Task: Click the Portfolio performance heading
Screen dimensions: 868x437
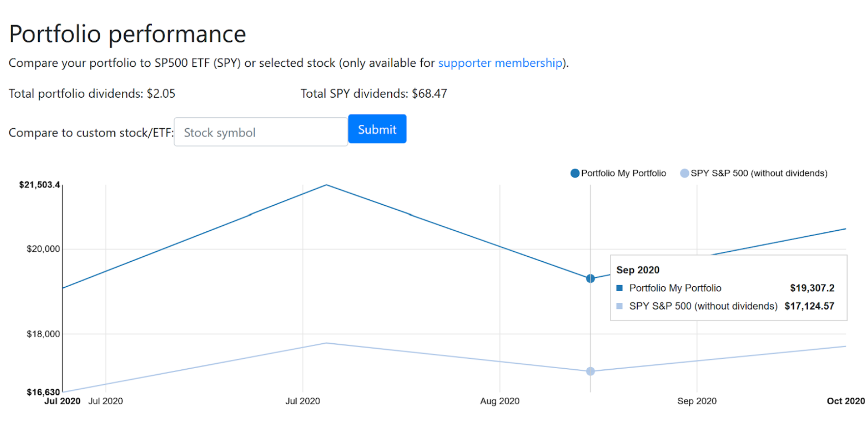Action: [x=128, y=34]
